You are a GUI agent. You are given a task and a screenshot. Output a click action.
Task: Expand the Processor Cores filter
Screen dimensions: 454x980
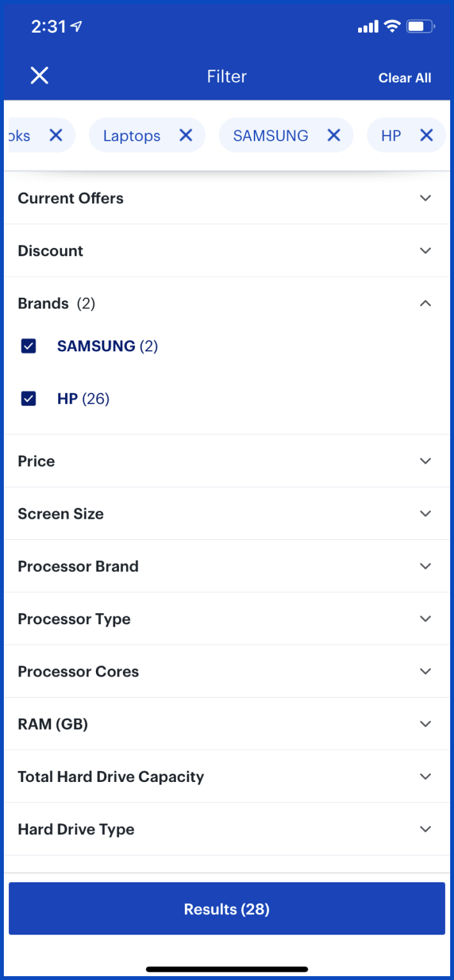pyautogui.click(x=425, y=671)
